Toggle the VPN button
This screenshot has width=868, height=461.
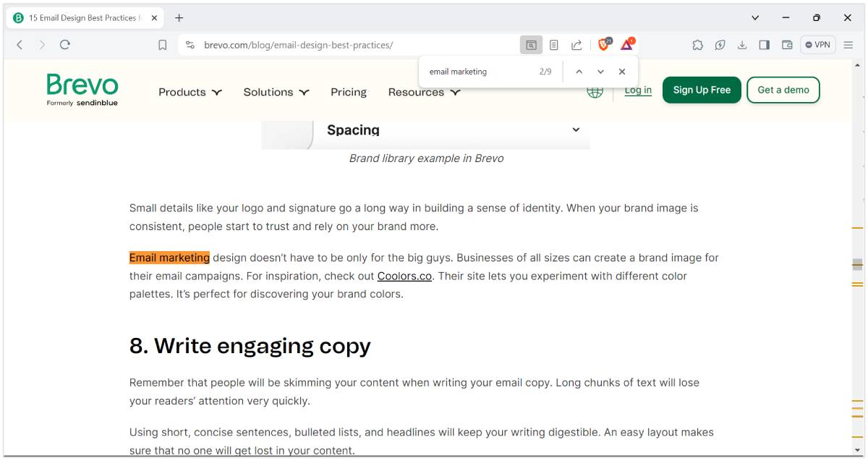[x=817, y=45]
